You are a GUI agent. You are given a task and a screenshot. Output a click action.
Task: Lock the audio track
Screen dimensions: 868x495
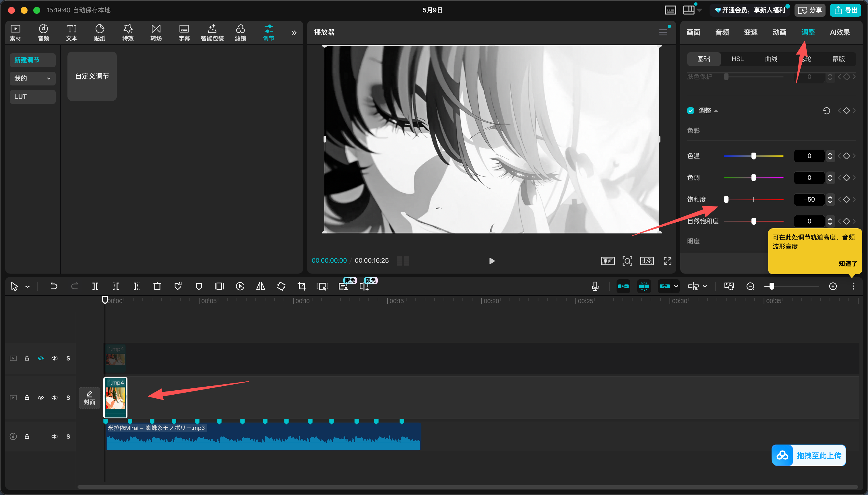27,436
